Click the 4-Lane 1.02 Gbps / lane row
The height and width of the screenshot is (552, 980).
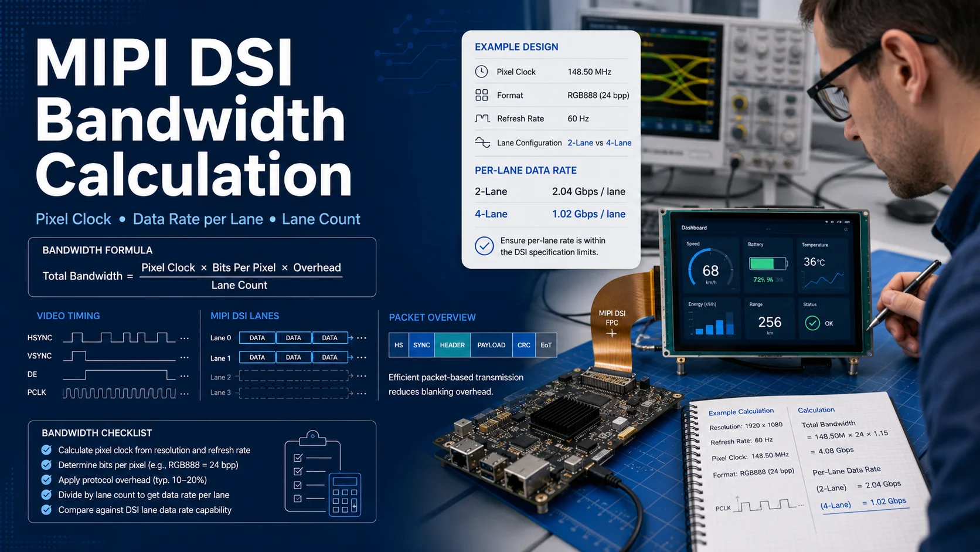point(550,214)
